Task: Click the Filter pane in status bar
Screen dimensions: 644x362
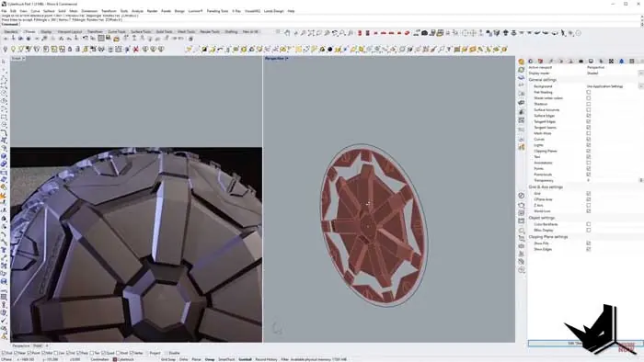Action: coord(283,359)
